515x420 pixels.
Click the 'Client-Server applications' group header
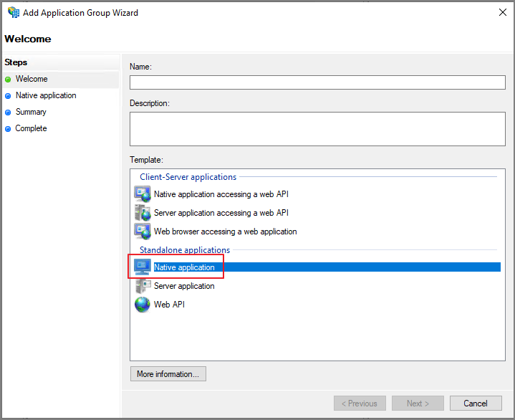point(188,177)
